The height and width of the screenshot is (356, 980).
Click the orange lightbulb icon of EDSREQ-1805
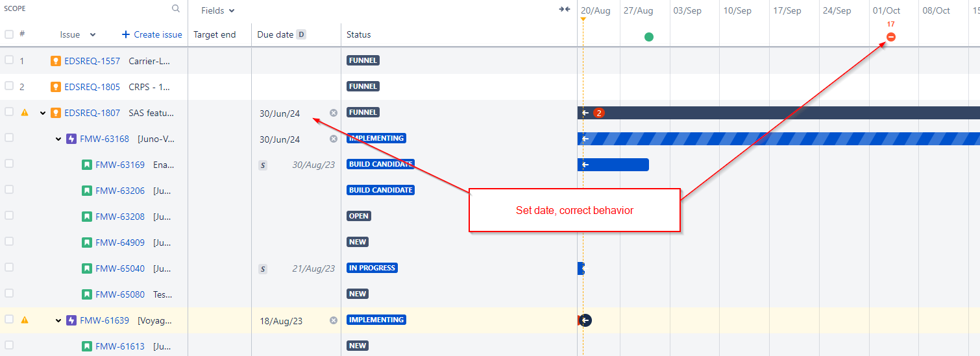56,87
